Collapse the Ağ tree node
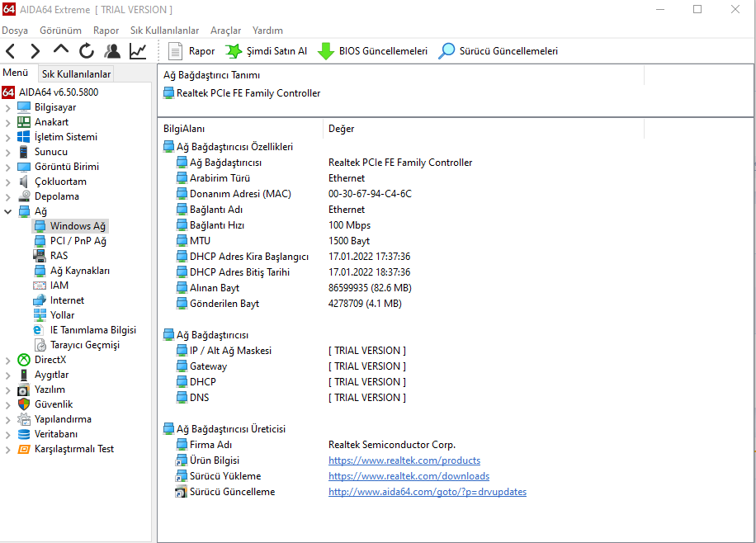 click(x=8, y=211)
